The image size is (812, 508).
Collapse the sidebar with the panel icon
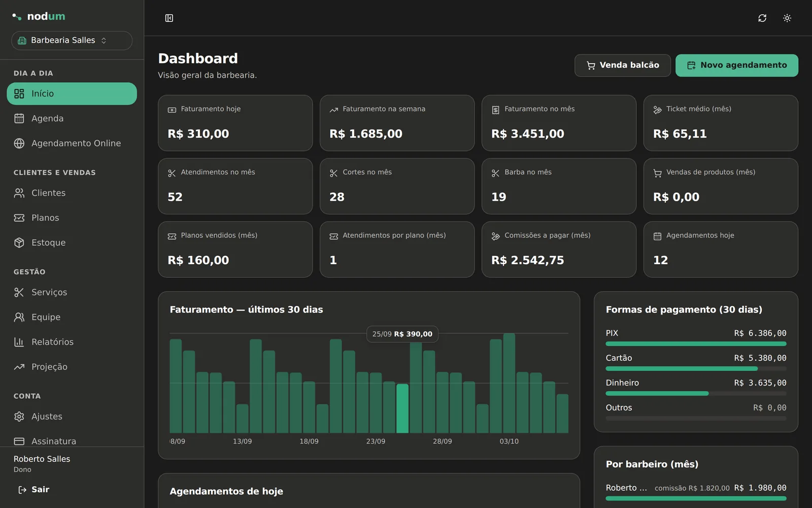[169, 18]
